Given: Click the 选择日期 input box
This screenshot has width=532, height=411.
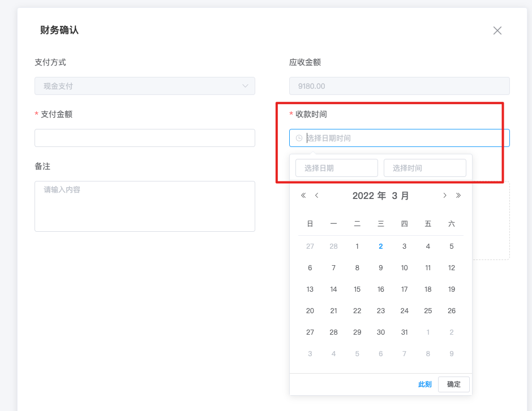Looking at the screenshot, I should (x=336, y=168).
